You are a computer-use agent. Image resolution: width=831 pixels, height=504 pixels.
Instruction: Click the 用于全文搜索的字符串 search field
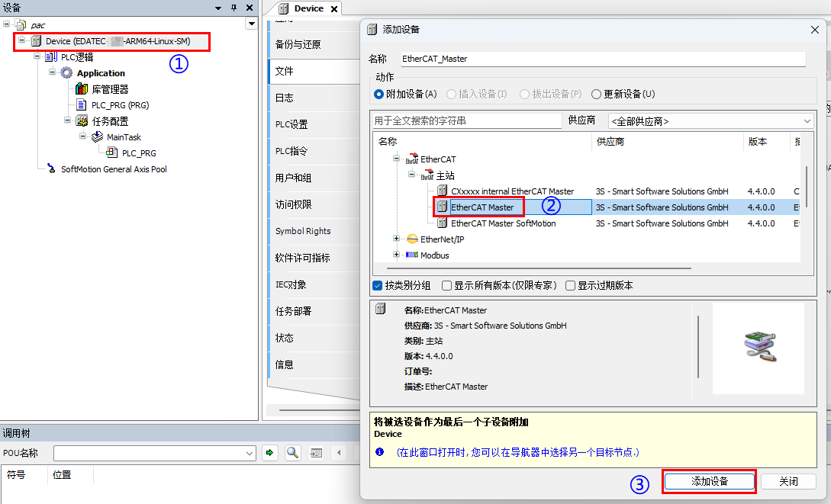coord(466,121)
